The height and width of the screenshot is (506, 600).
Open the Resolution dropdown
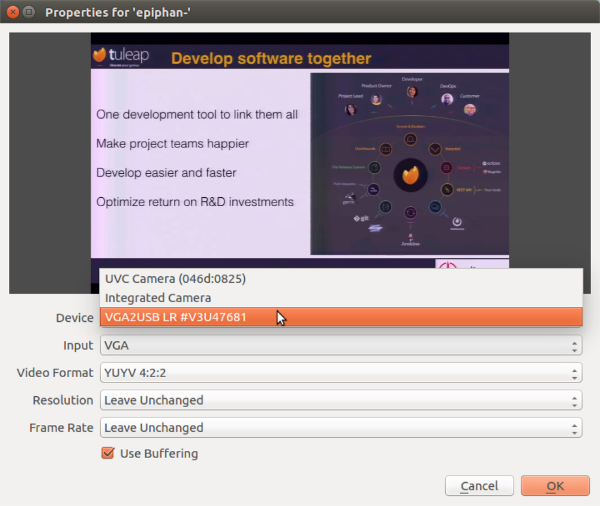341,400
